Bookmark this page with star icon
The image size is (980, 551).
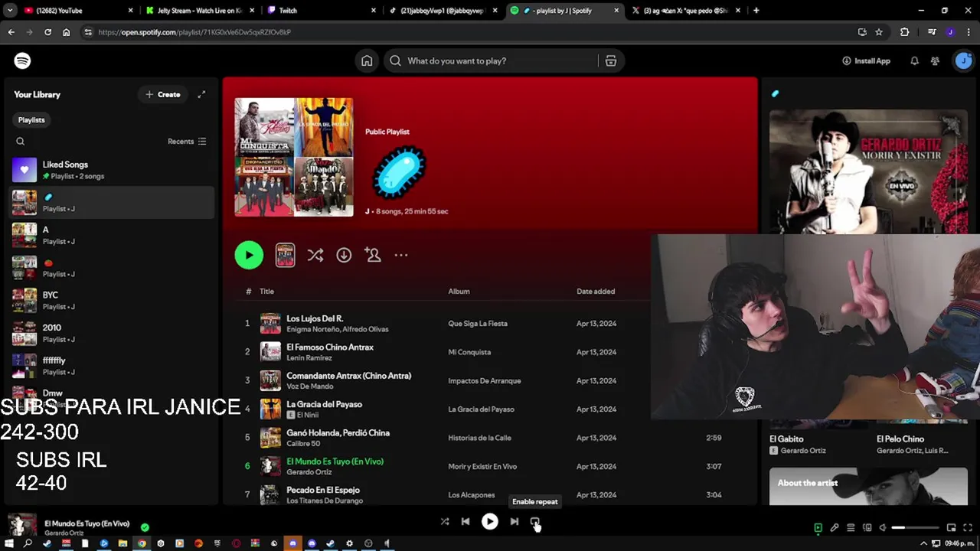point(879,32)
